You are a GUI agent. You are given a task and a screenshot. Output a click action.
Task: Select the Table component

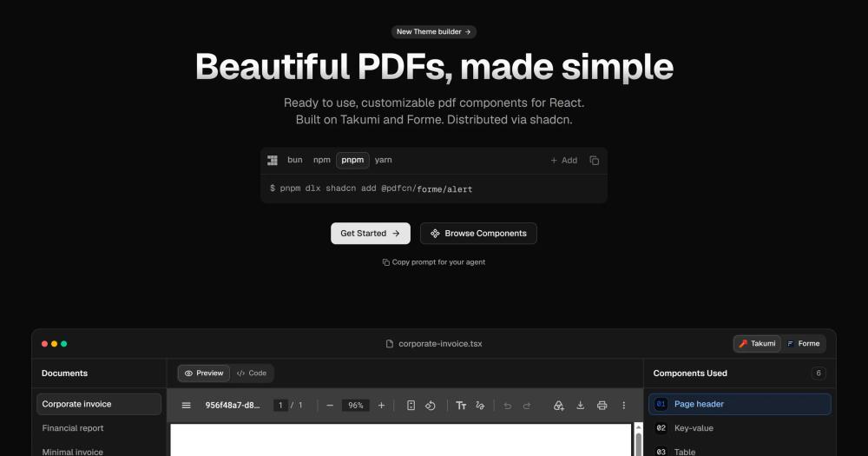pos(740,451)
